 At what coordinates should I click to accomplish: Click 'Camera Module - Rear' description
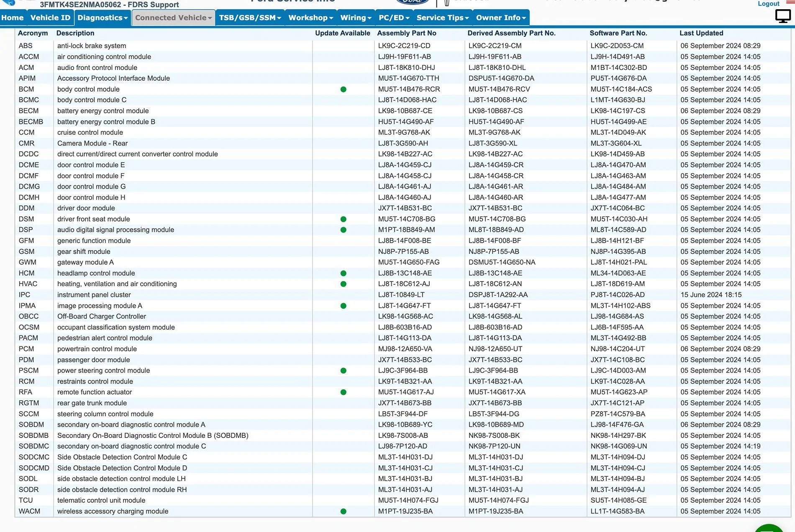click(92, 143)
